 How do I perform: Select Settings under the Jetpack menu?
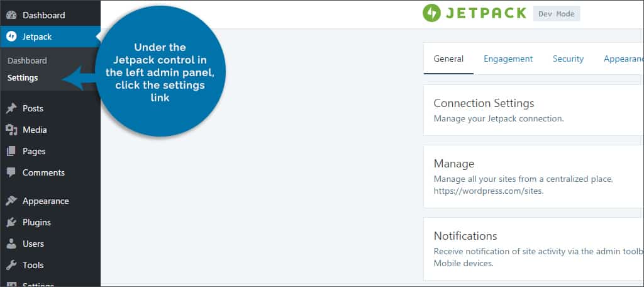[x=23, y=77]
